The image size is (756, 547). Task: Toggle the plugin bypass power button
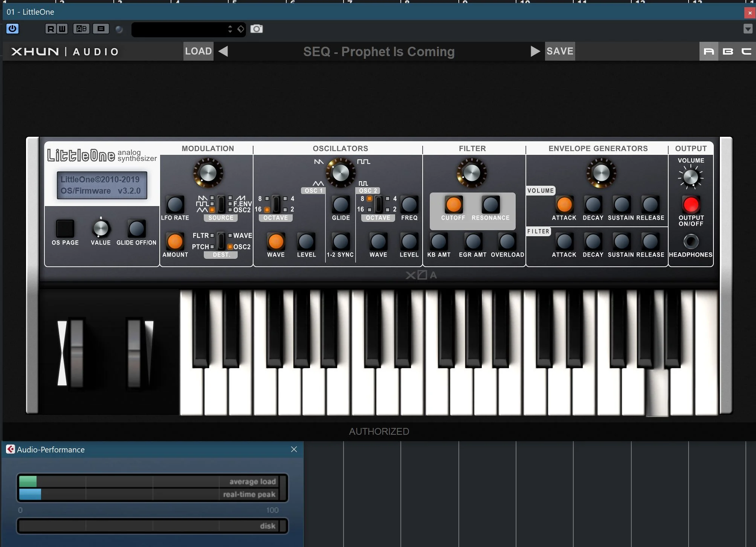click(12, 29)
